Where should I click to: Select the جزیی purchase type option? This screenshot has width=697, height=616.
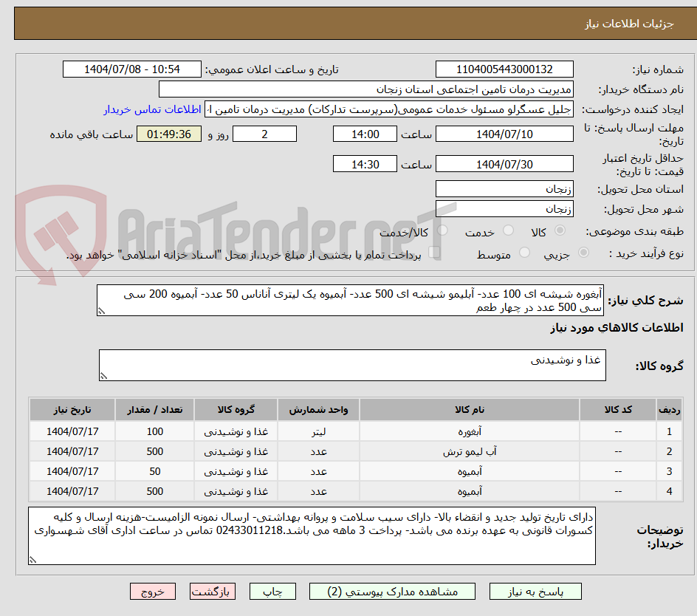tap(583, 251)
